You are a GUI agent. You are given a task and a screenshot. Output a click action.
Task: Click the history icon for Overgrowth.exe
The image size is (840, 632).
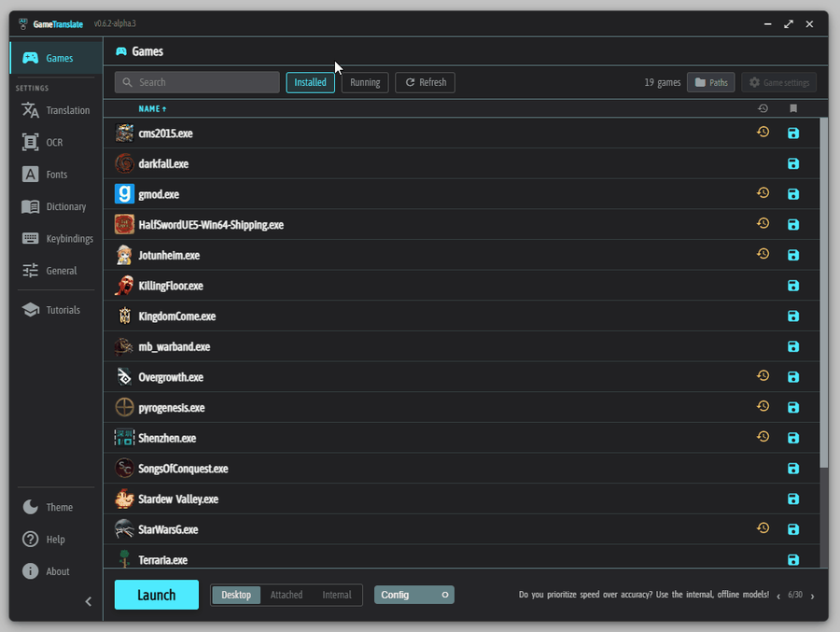point(763,376)
